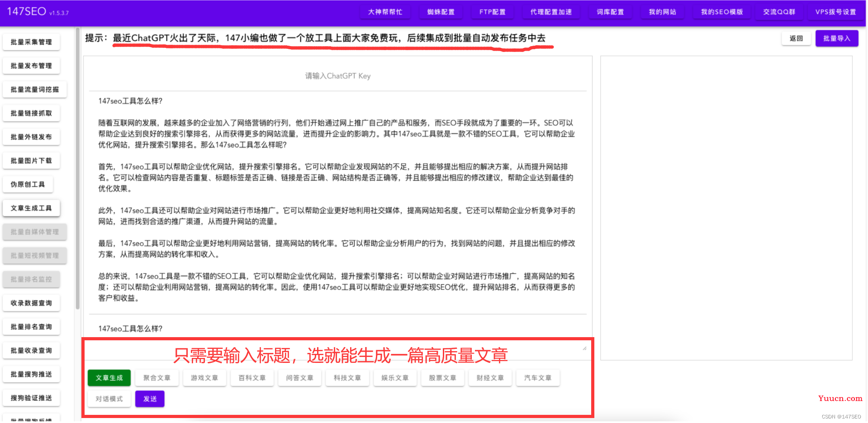Click the 发送 button
Screen dimensions: 868x423
click(150, 399)
